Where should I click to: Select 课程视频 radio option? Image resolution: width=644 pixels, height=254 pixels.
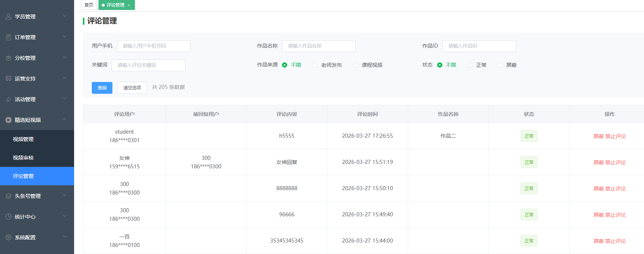[x=355, y=65]
